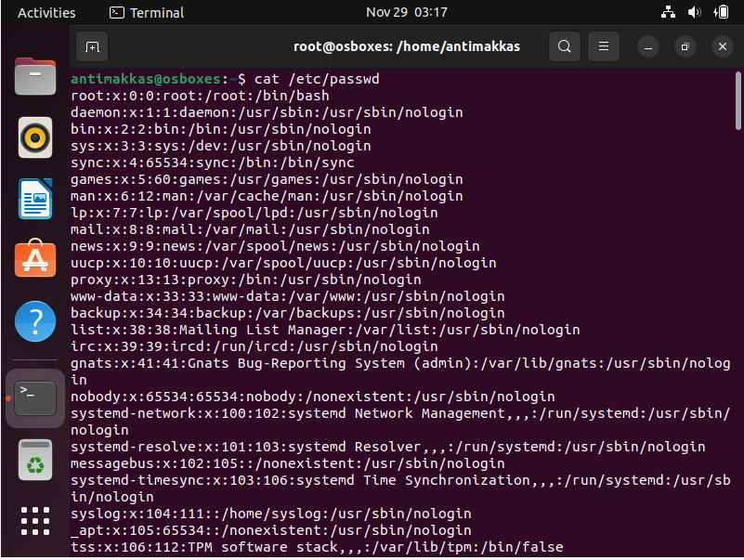Click the messagebus:x:102:105 line
This screenshot has width=744, height=560.
288,463
